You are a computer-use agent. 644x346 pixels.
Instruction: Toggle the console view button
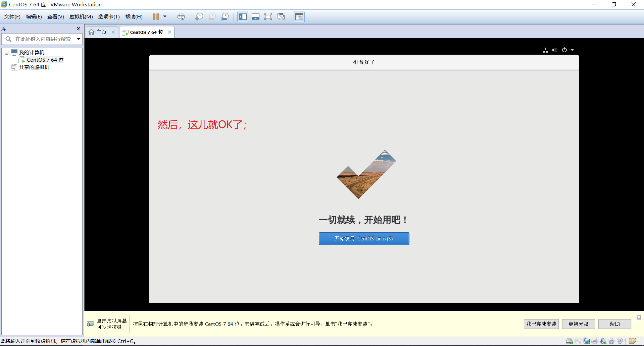(x=299, y=16)
